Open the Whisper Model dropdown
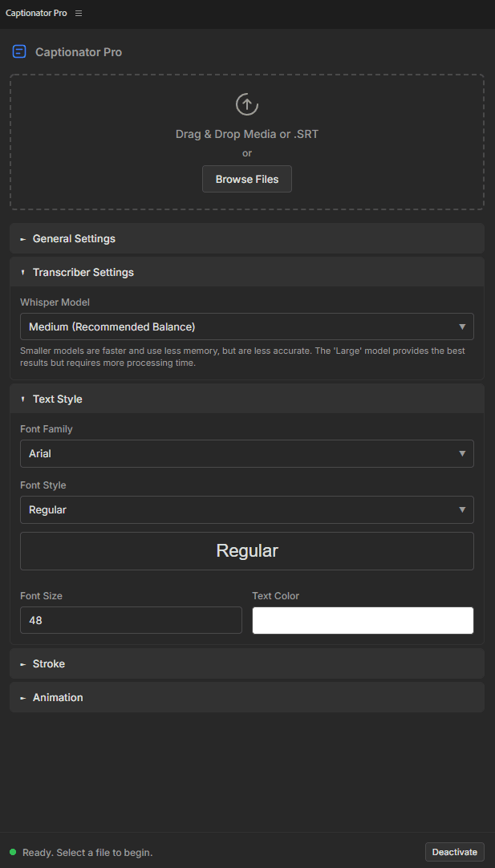 (x=247, y=327)
